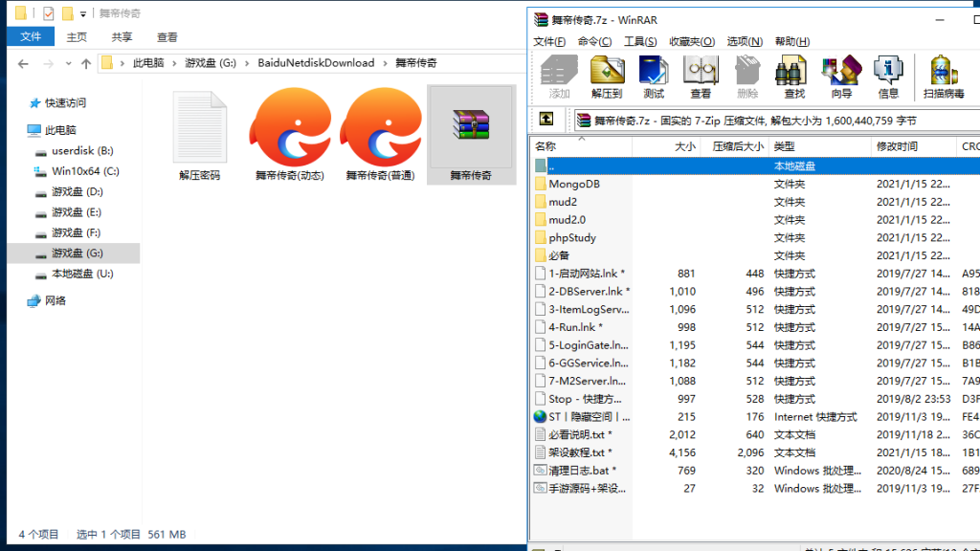Click 游戏盘 (G:) in the address breadcrumb
Viewport: 980px width, 551px height.
[x=211, y=63]
